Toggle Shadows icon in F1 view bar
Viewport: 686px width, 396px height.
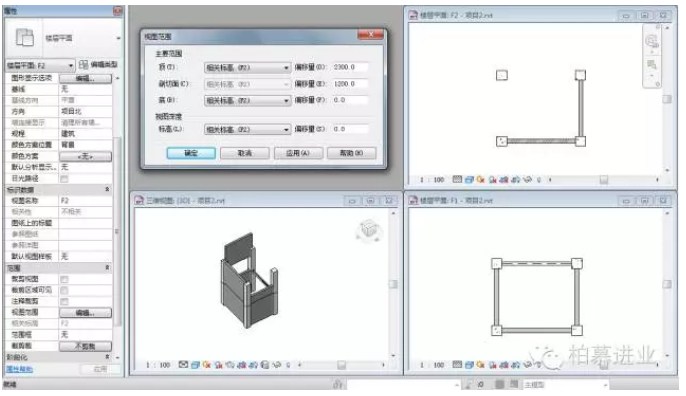pos(493,364)
